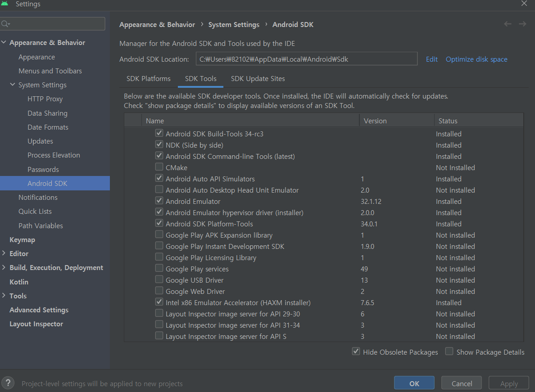Select the SDK Tools tab
The height and width of the screenshot is (392, 535).
pyautogui.click(x=201, y=78)
